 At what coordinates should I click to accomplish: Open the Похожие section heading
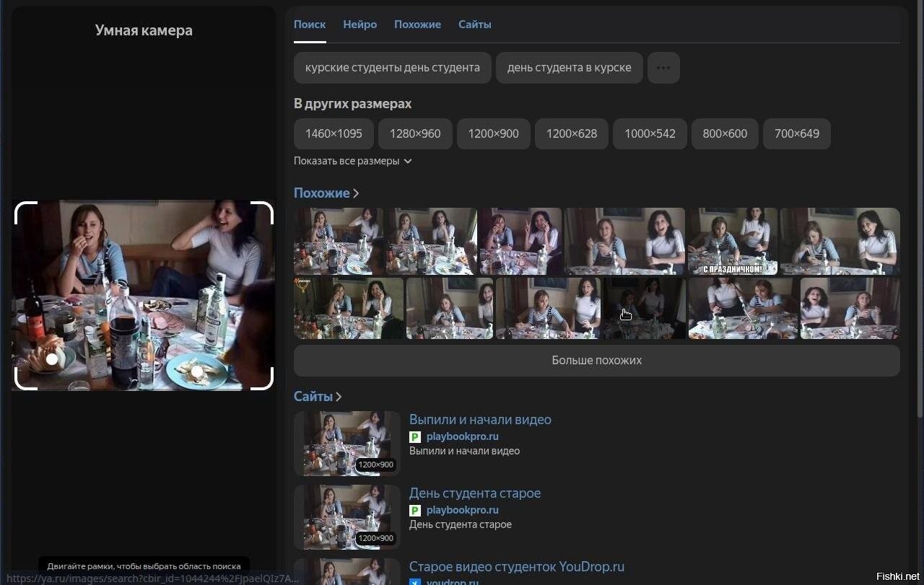326,193
